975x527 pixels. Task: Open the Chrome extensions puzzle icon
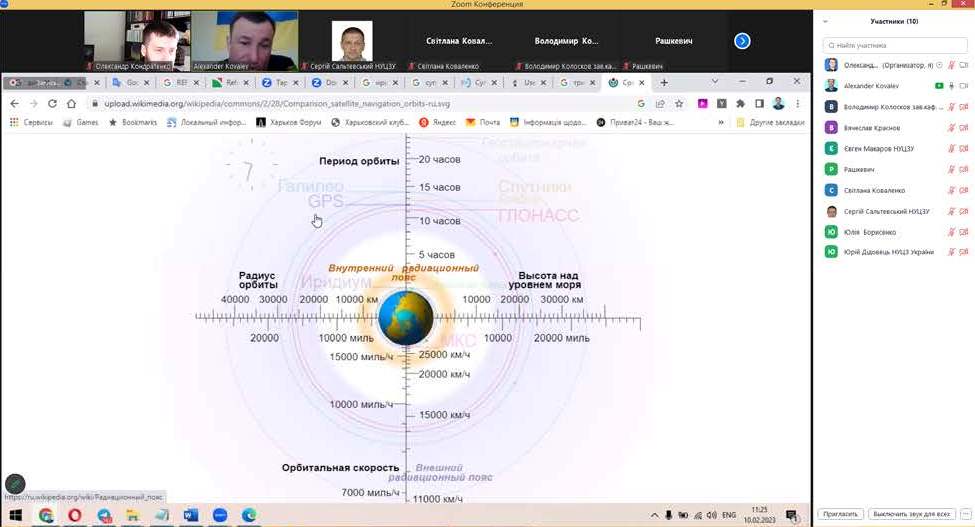740,104
